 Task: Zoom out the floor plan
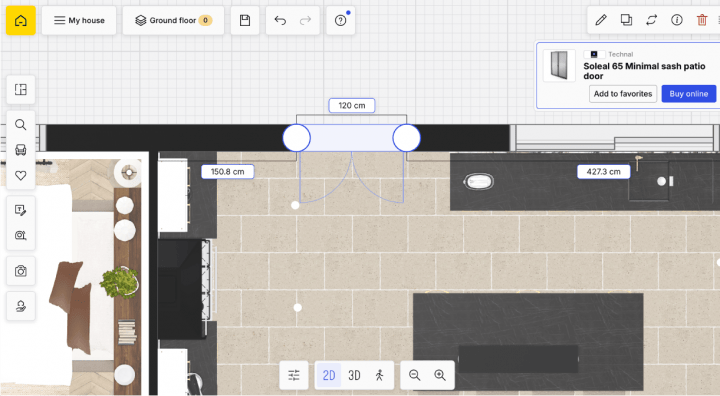click(415, 375)
